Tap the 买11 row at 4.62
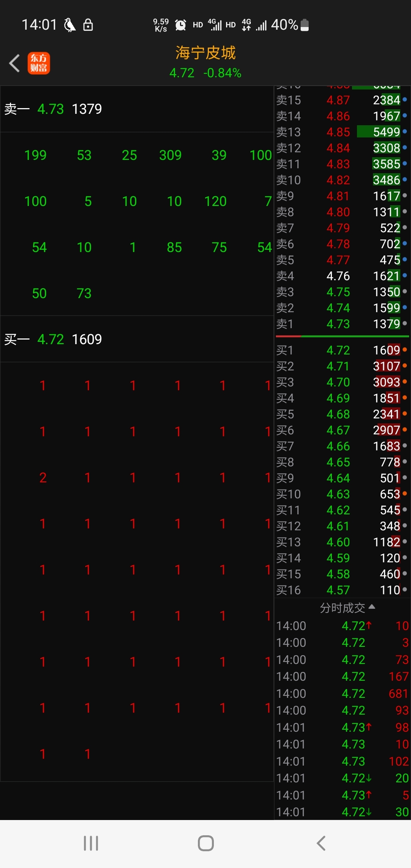 (x=342, y=510)
